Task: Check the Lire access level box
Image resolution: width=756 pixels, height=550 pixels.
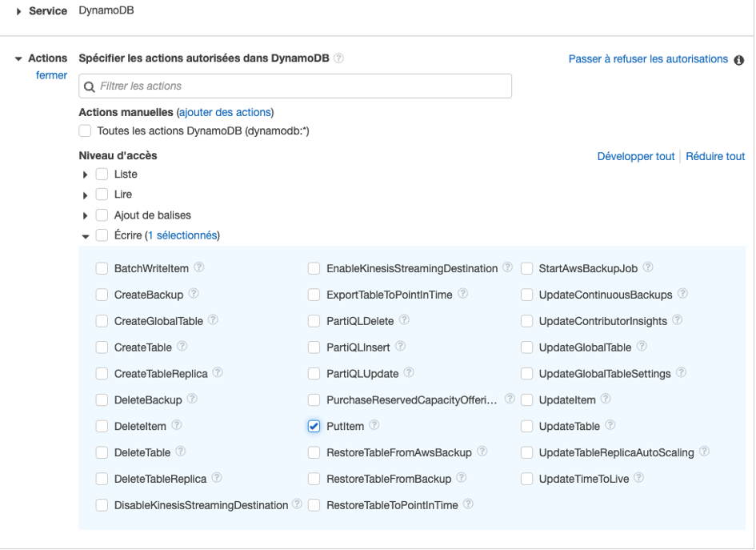Action: (102, 195)
